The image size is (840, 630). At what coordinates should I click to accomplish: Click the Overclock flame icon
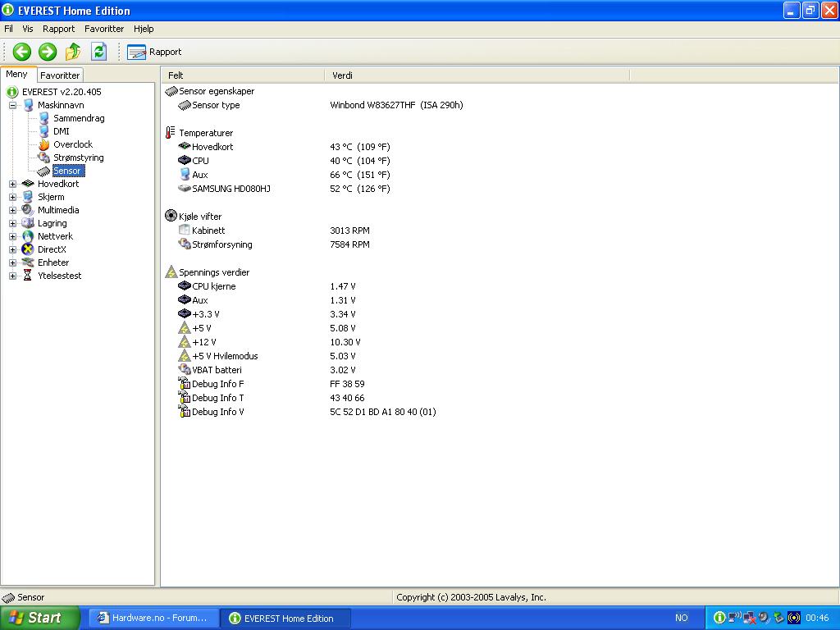[x=44, y=144]
